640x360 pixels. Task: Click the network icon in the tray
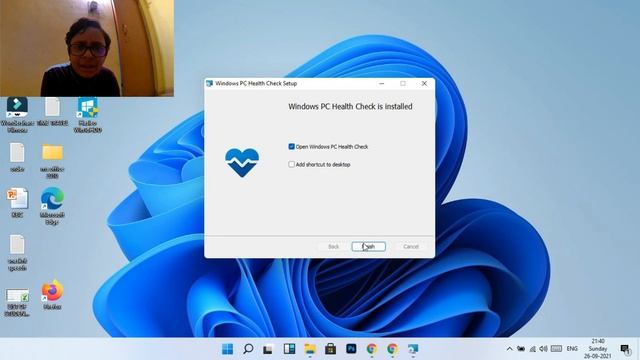point(532,349)
